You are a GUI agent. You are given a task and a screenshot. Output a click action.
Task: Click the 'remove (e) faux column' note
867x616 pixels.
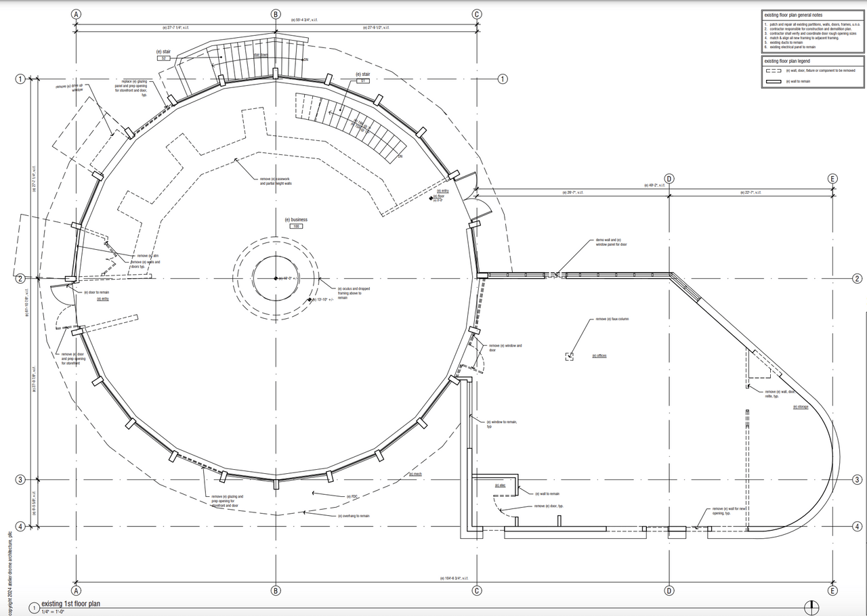click(612, 319)
